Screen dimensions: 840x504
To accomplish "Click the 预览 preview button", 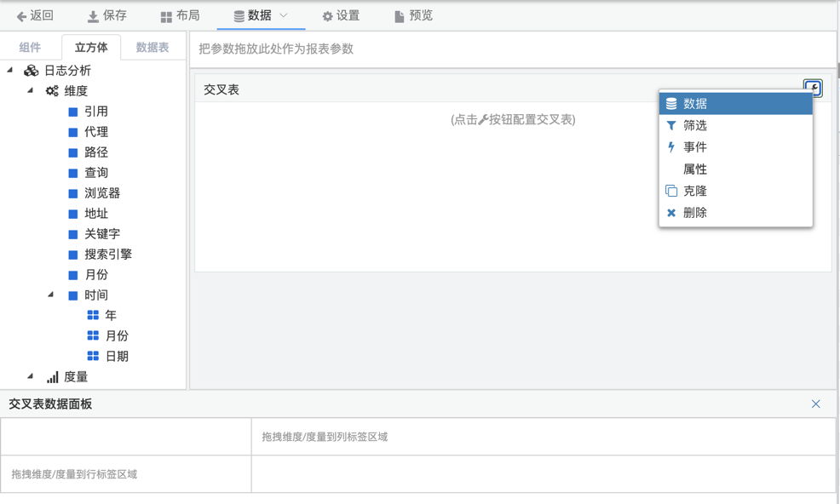I will tap(413, 16).
